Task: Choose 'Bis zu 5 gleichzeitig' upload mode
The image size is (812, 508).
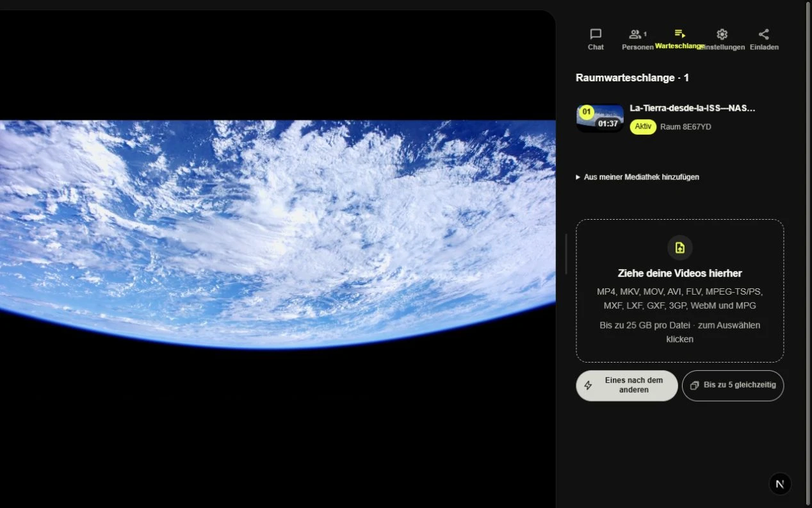Action: point(733,386)
